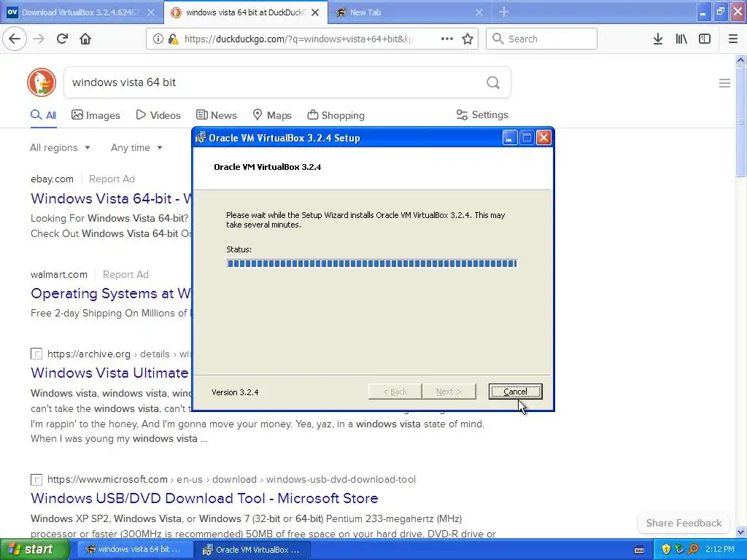Click the magnifier in DuckDuckGo search box

(493, 82)
